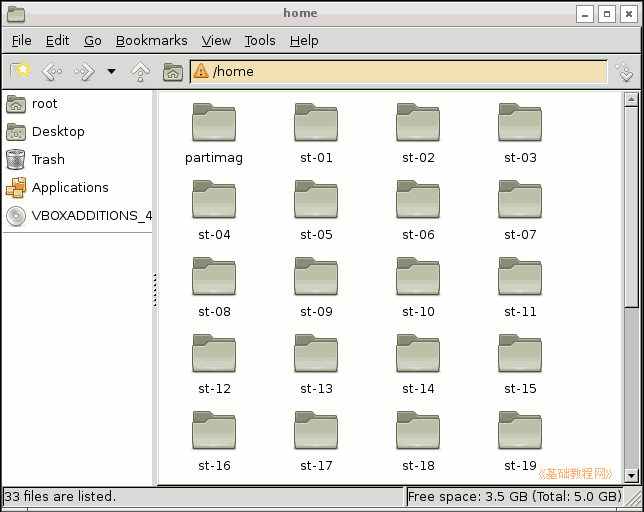Click the Home folder toolbar icon
Viewport: 644px width, 512px height.
(173, 72)
